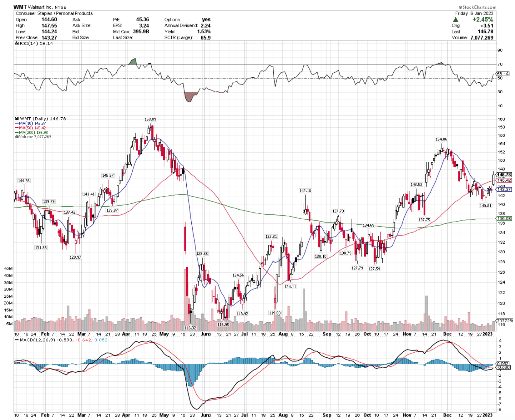Click the High value 147.55
This screenshot has width=515, height=420.
tap(49, 26)
